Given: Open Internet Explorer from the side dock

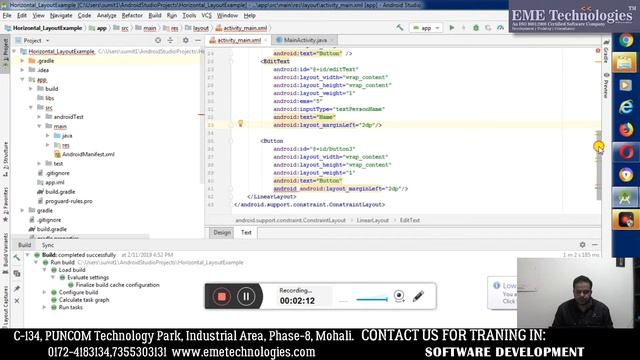Looking at the screenshot, I should tap(626, 107).
